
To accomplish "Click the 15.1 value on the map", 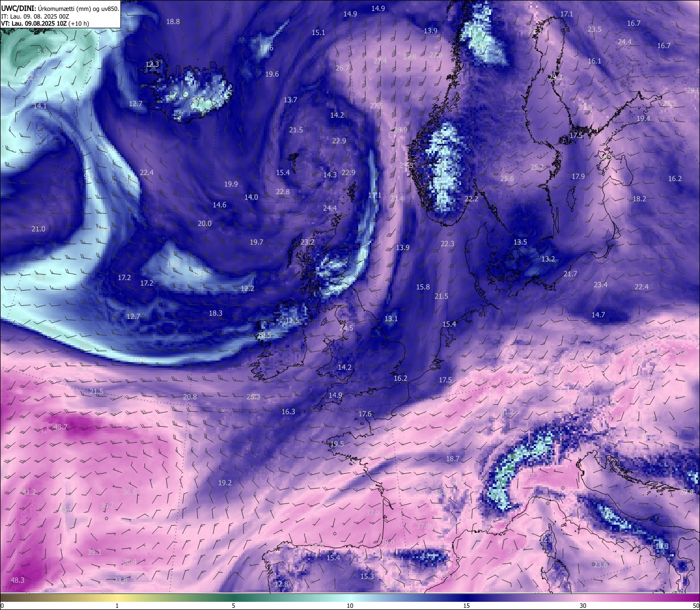I will tap(318, 32).
